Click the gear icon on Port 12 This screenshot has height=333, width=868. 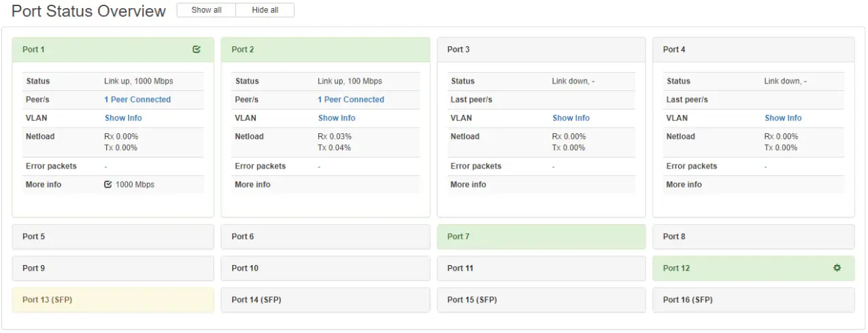[837, 268]
